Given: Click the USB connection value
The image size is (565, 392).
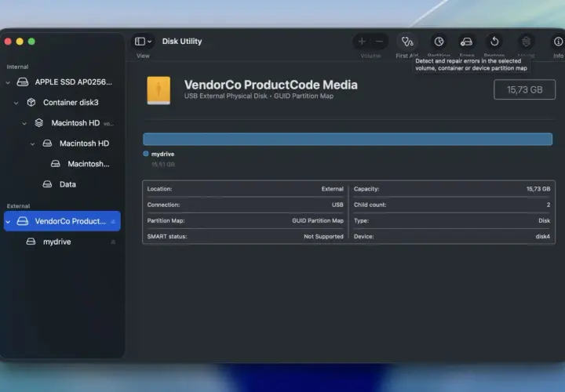Looking at the screenshot, I should pos(337,205).
